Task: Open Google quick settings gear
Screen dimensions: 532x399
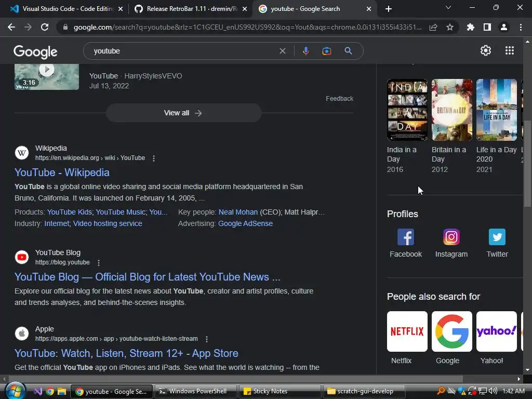Action: [x=486, y=50]
